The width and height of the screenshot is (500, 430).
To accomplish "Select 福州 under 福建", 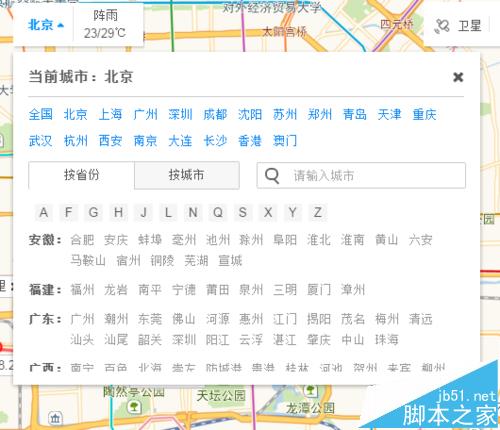I will 82,289.
